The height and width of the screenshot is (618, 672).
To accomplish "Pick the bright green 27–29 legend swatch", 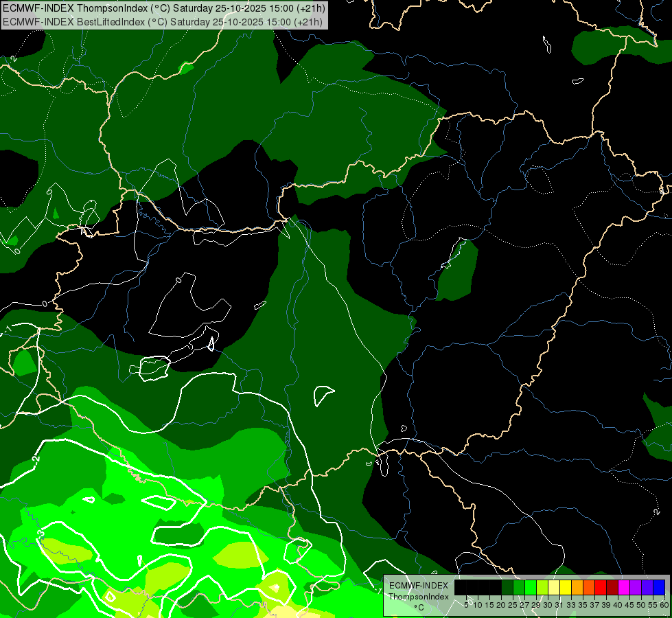I will (x=531, y=587).
